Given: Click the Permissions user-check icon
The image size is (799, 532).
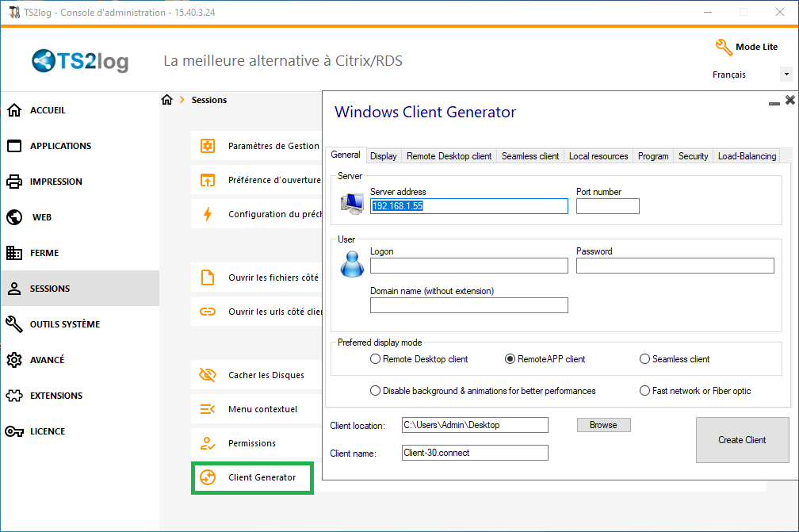Looking at the screenshot, I should click(x=208, y=443).
